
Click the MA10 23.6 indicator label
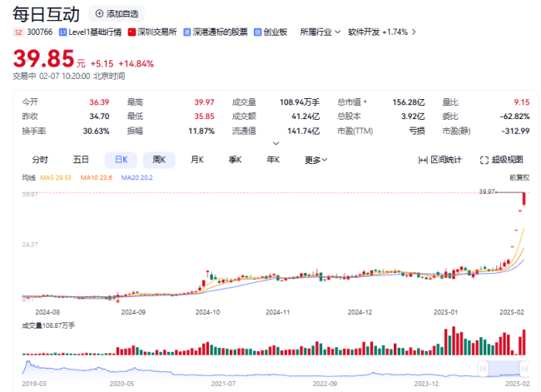point(97,178)
